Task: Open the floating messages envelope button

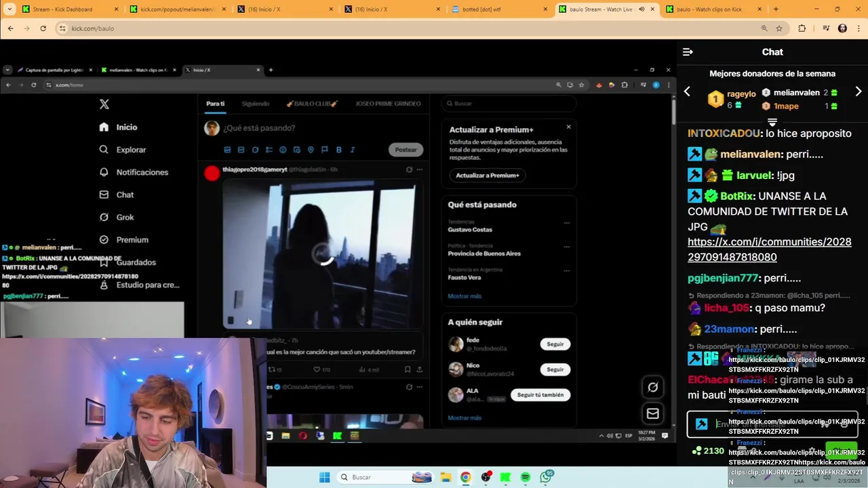Action: 652,413
